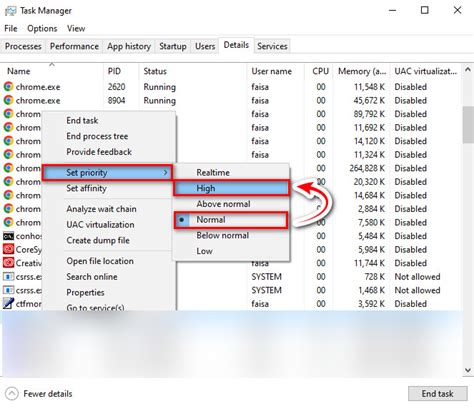The height and width of the screenshot is (411, 474).
Task: Open Properties from context menu
Action: [85, 293]
